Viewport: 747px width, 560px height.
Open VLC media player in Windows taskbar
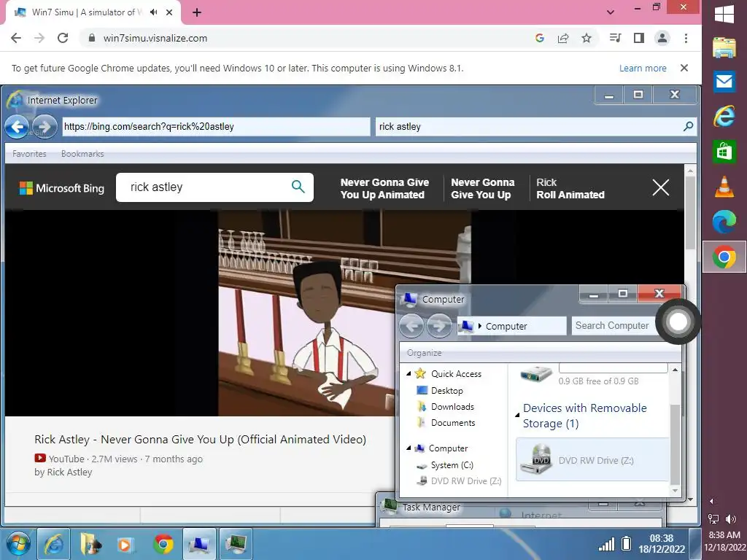pyautogui.click(x=724, y=187)
